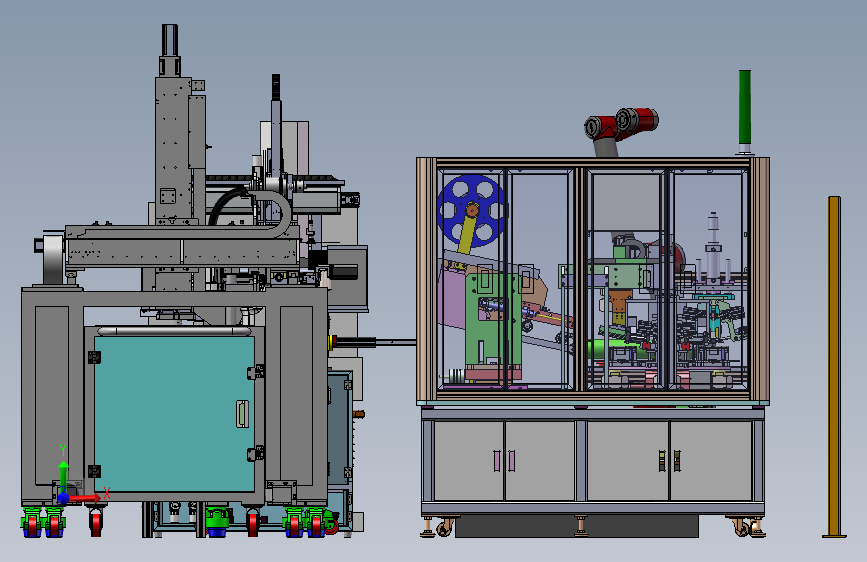Click the 'X' axis label
867x562 pixels.
coord(107,493)
